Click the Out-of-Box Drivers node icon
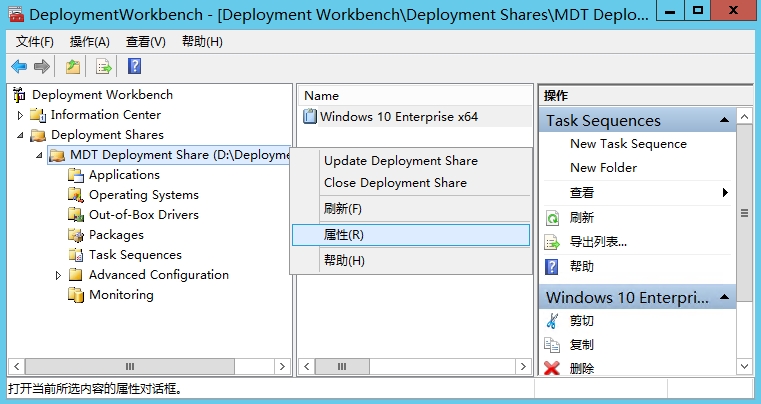 (x=76, y=215)
